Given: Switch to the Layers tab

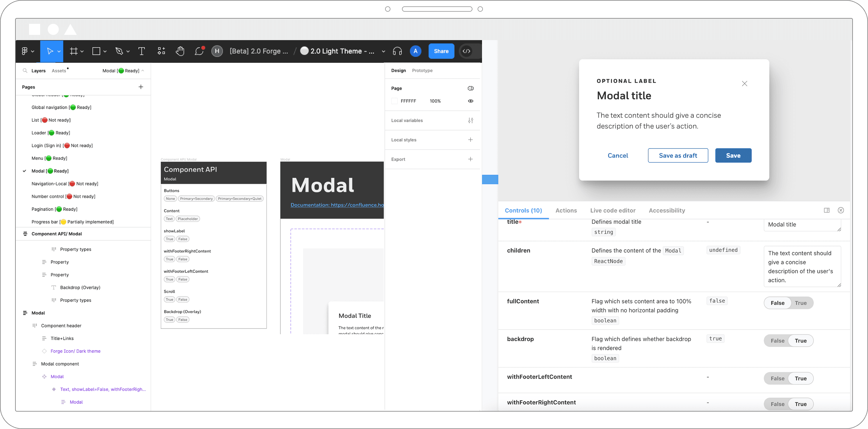Looking at the screenshot, I should [38, 71].
